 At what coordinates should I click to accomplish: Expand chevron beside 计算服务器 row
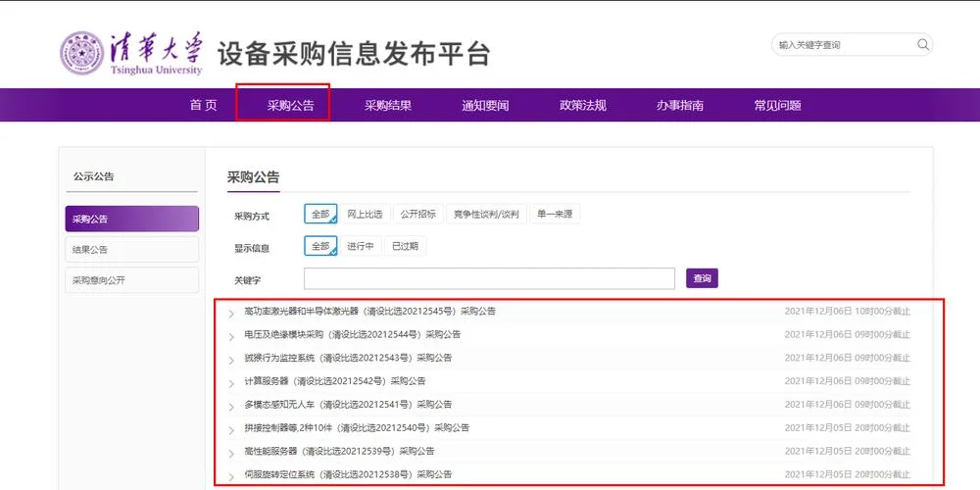pyautogui.click(x=231, y=384)
